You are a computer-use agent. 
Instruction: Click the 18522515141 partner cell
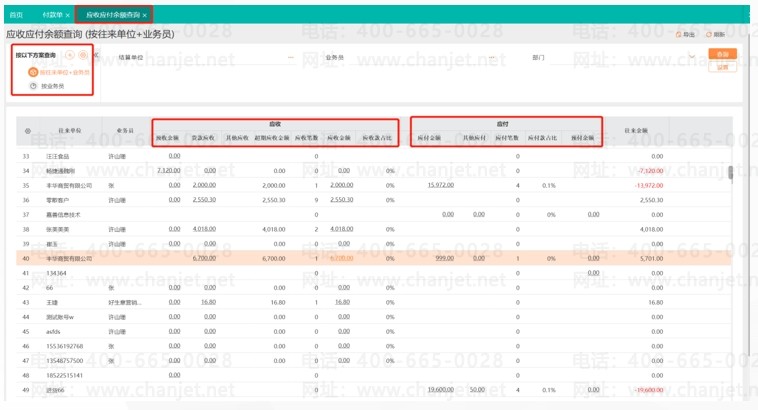click(x=65, y=375)
